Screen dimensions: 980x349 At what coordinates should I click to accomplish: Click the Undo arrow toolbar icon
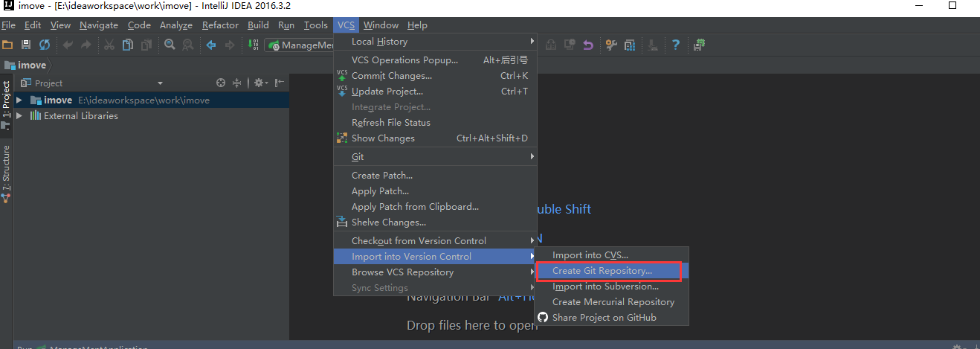click(68, 45)
